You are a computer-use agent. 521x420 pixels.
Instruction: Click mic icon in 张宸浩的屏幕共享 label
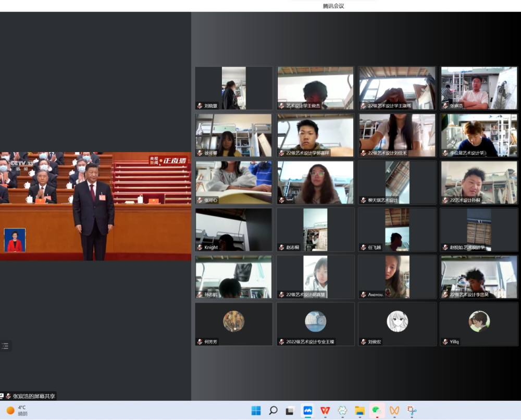(8, 396)
